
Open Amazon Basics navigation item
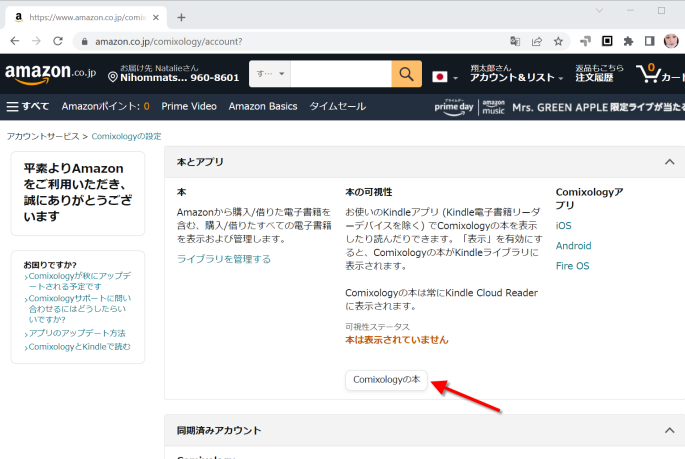click(263, 106)
